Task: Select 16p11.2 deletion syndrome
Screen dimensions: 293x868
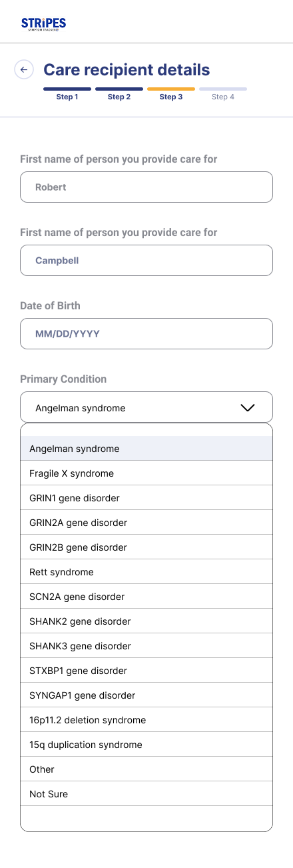Action: point(146,720)
